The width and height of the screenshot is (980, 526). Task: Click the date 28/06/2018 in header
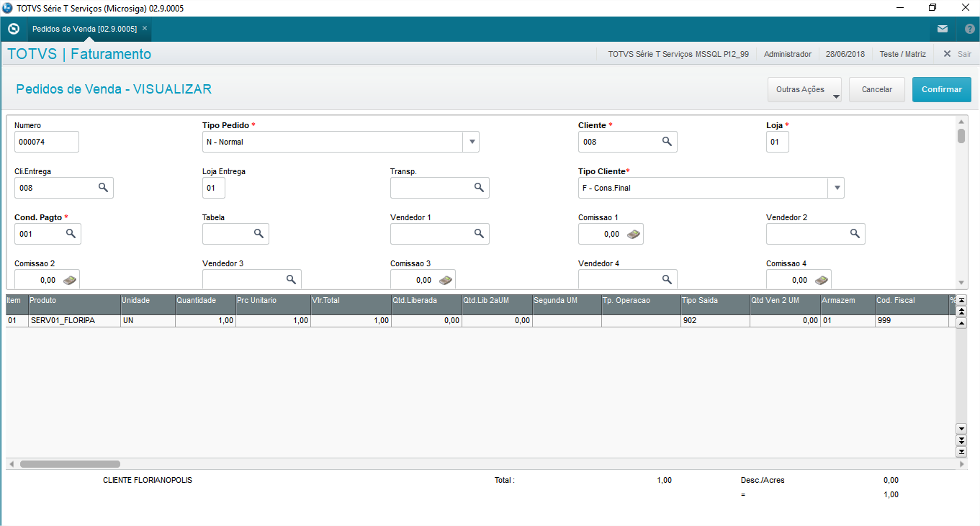point(845,54)
